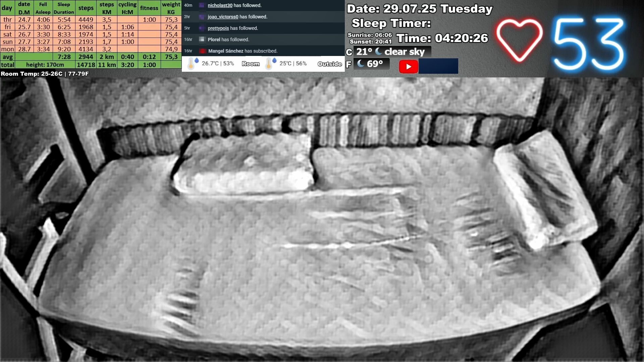Click the dark blue box beside YouTube logo
Image resolution: width=644 pixels, height=362 pixels.
pyautogui.click(x=438, y=66)
